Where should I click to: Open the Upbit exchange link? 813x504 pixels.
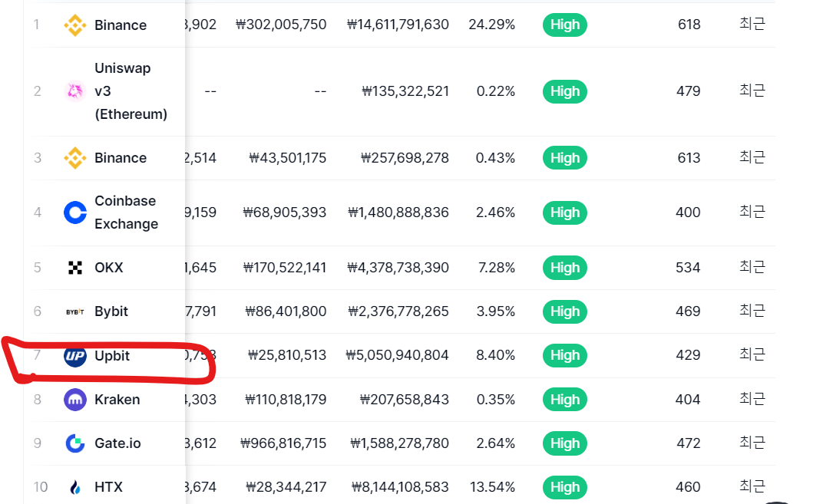tap(112, 356)
